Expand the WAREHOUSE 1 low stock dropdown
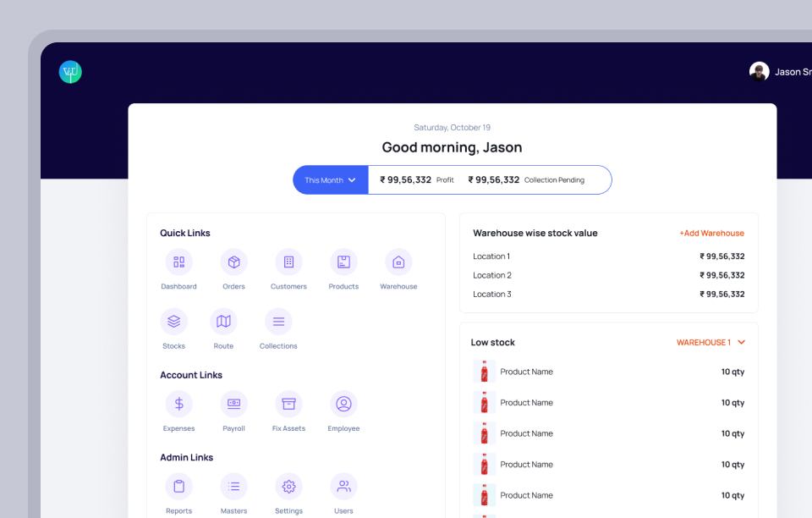The width and height of the screenshot is (812, 518). coord(710,343)
